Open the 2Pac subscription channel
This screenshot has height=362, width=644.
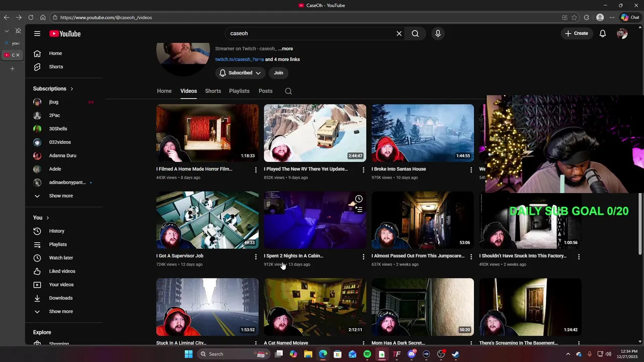[55, 116]
